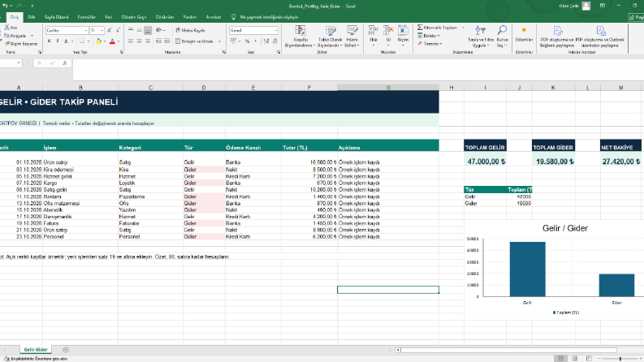Switch to the Gözden Geçir tab
This screenshot has height=362, width=644.
click(x=134, y=17)
